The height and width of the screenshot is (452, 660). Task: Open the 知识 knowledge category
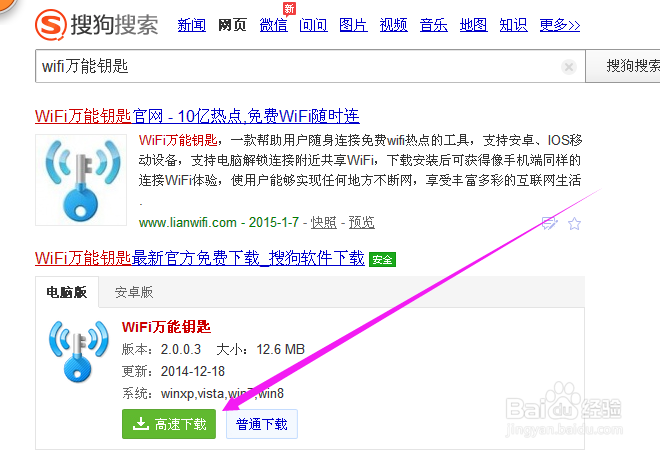tap(513, 25)
